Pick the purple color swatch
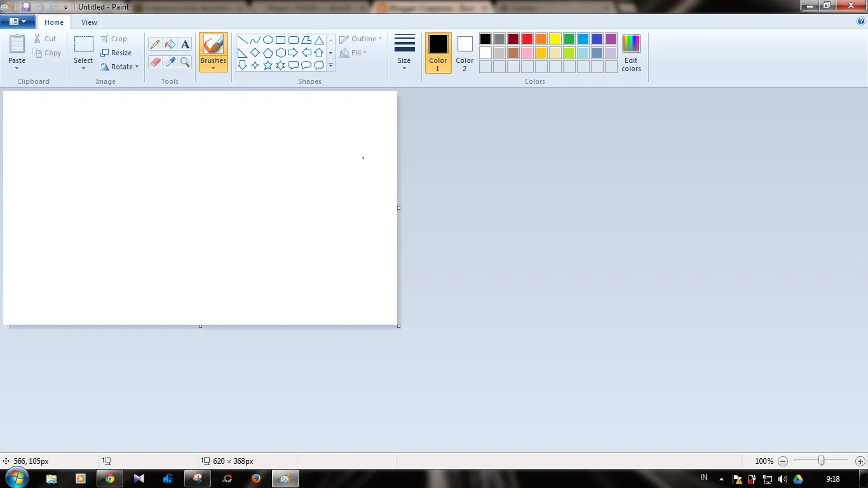868x488 pixels. coord(611,39)
